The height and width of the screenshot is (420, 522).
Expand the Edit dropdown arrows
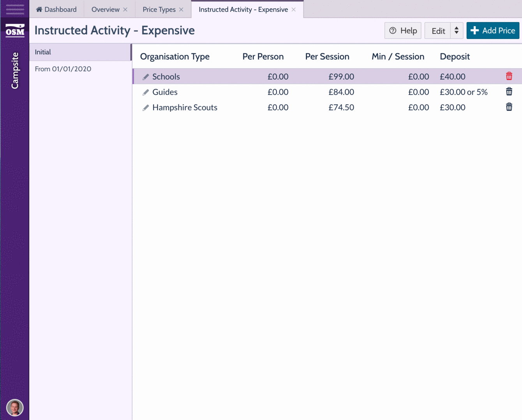(x=457, y=31)
